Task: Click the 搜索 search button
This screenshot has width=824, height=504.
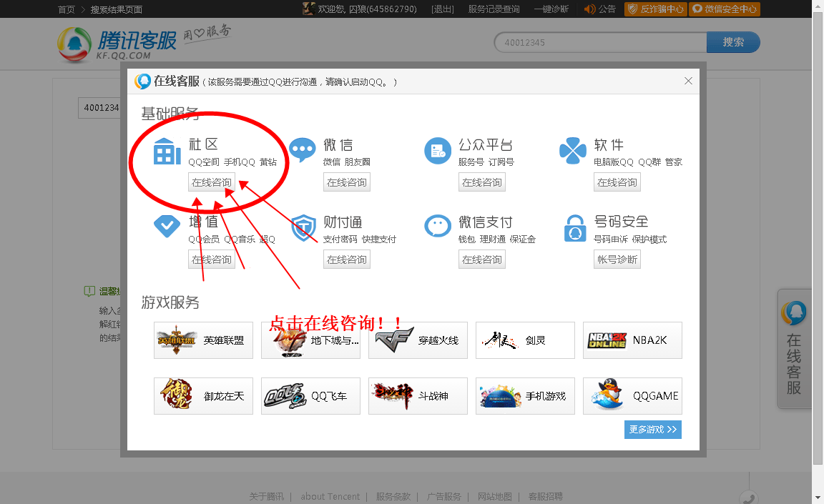Action: click(733, 42)
